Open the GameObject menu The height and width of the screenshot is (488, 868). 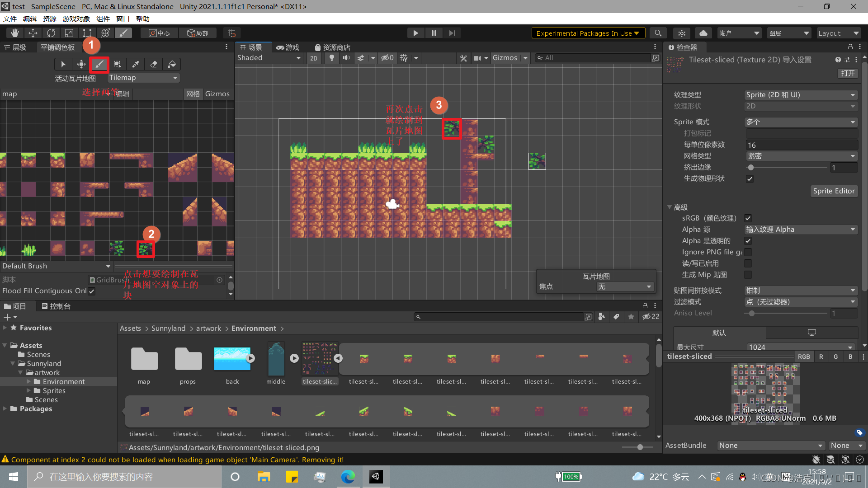tap(76, 19)
